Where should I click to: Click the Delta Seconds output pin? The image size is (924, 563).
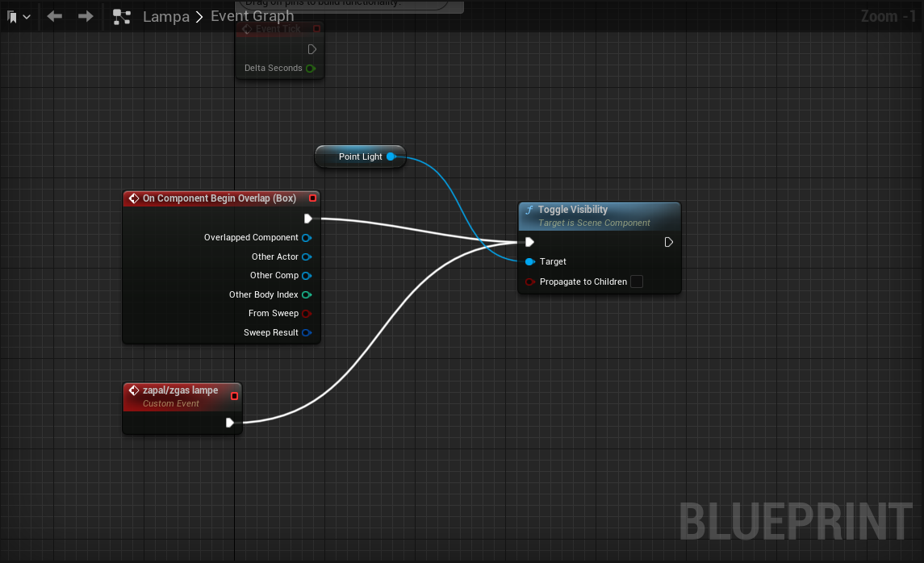[311, 69]
